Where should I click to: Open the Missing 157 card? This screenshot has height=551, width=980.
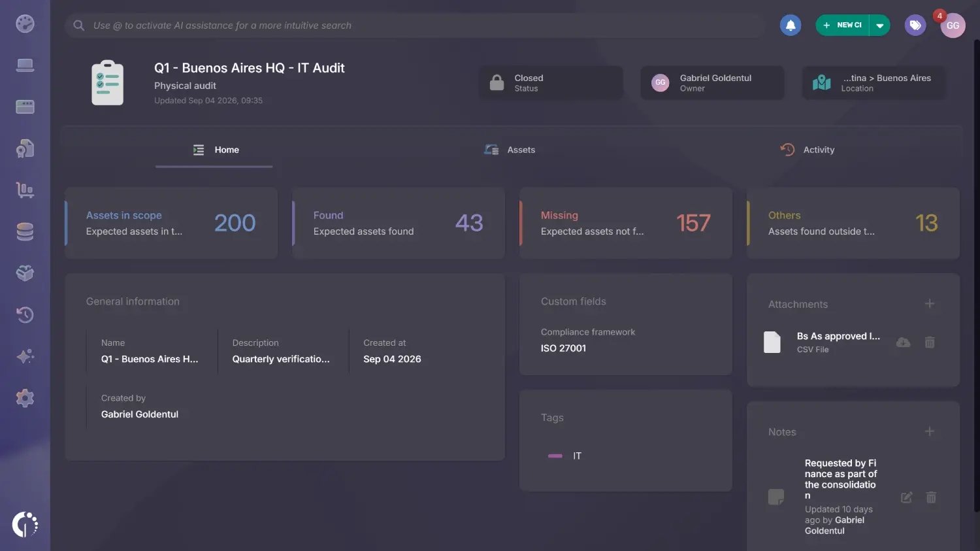626,223
